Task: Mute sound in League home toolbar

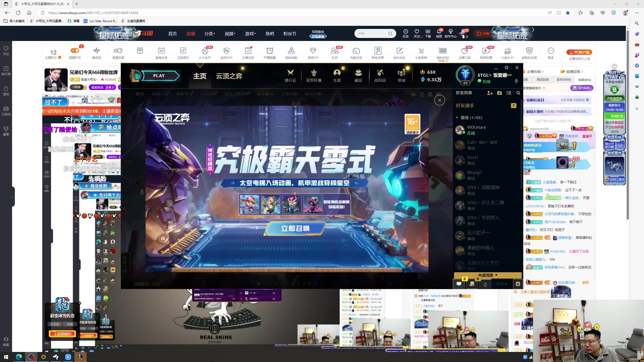Action: [x=414, y=94]
